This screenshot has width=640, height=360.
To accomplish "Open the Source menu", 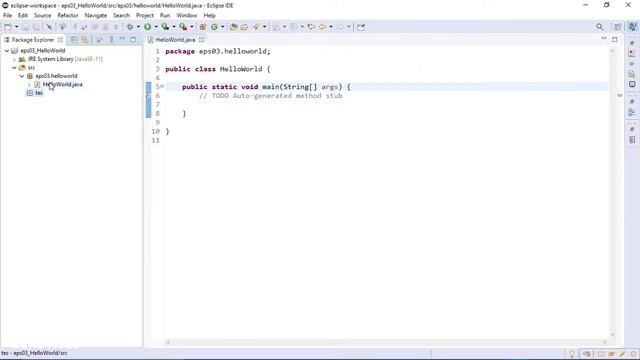I will 42,16.
